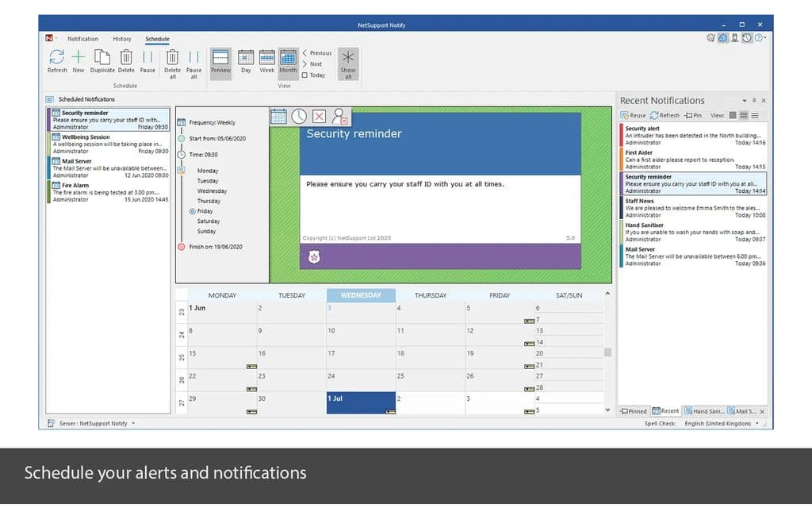
Task: Switch to the Pinned tab
Action: tap(634, 411)
